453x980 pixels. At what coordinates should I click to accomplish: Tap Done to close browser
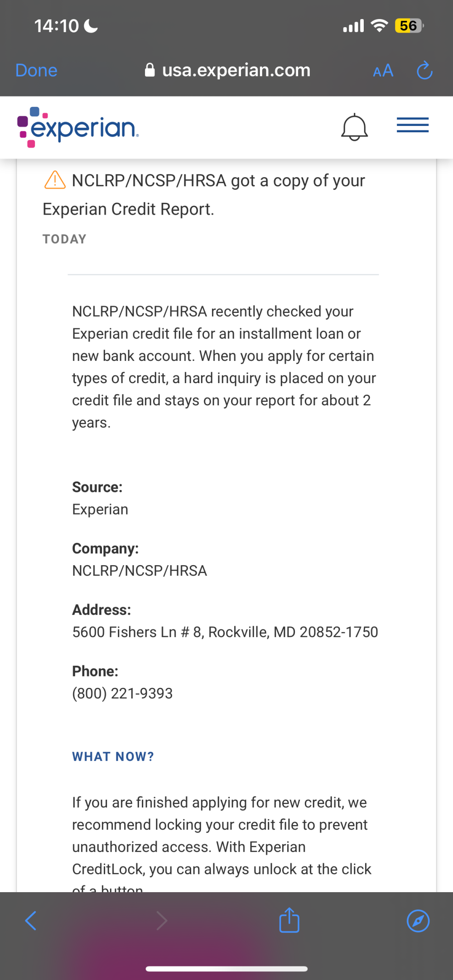(36, 71)
